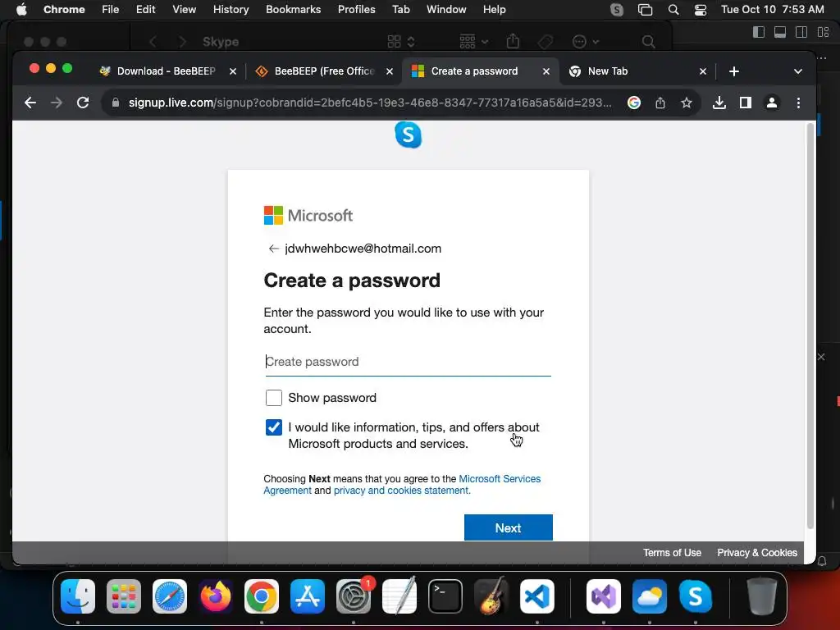Close the Create a password tab
840x630 pixels.
coord(546,71)
